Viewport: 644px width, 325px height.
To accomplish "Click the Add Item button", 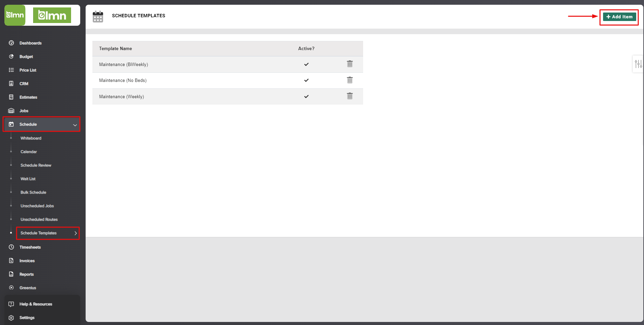I will [619, 17].
